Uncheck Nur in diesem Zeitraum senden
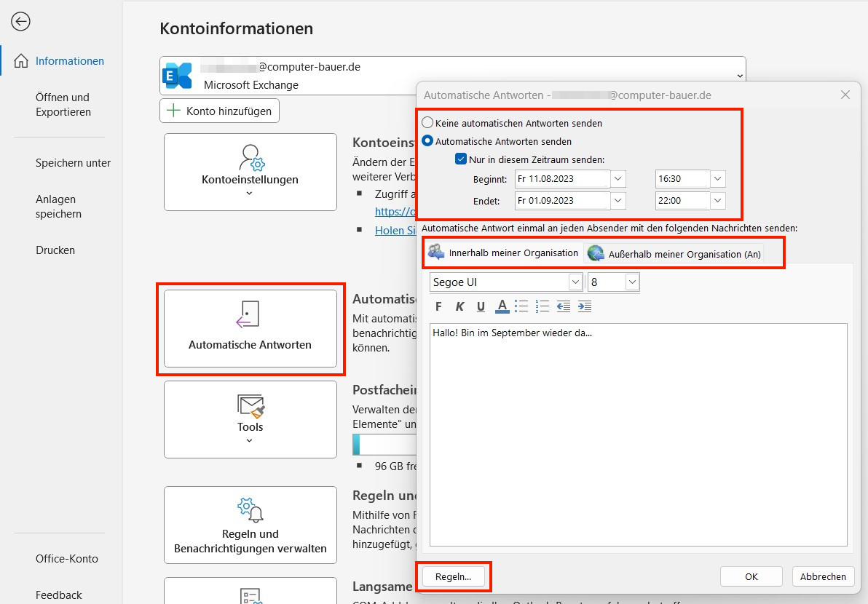868x604 pixels. pos(460,159)
